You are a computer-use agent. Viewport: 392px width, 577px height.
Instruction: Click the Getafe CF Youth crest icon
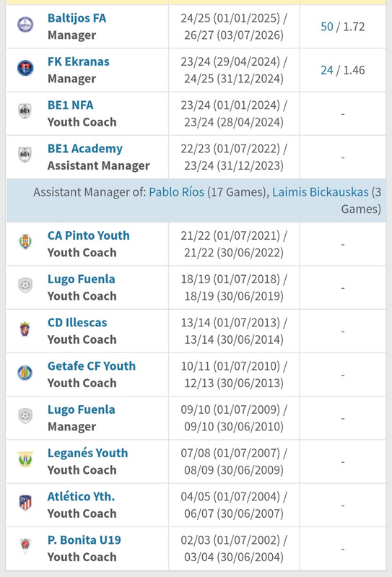25,373
